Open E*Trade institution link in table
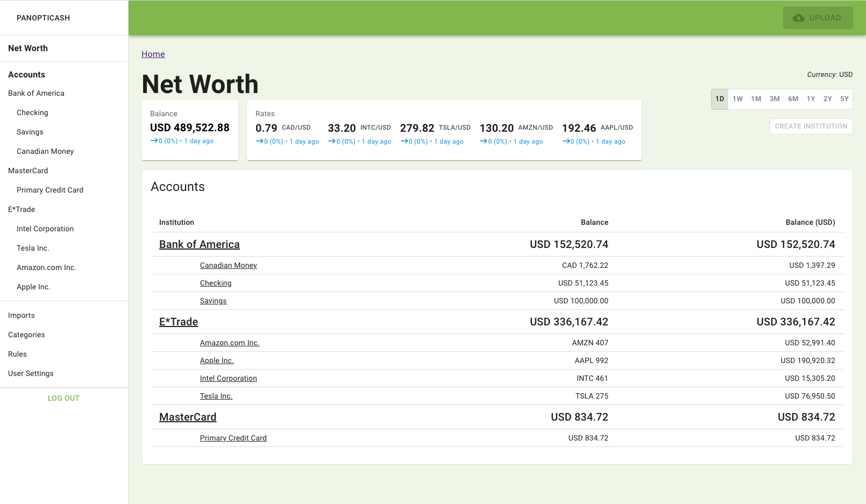Viewport: 866px width, 504px height. tap(179, 322)
